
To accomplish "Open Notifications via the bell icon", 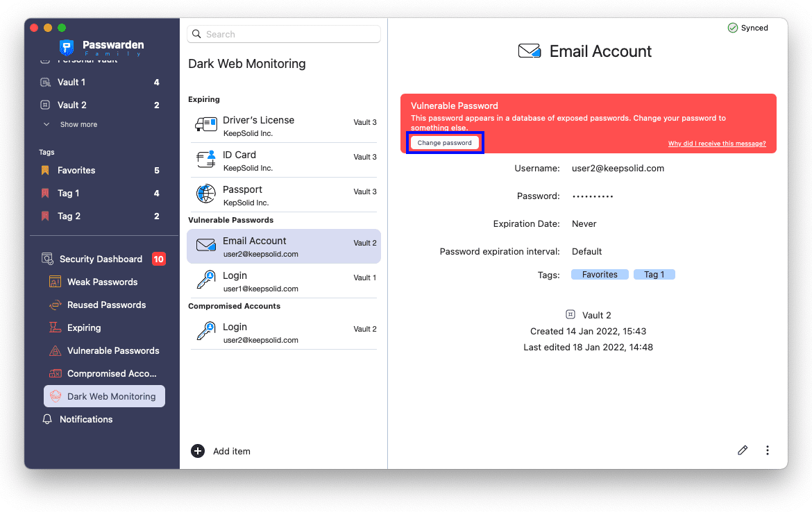I will [47, 419].
